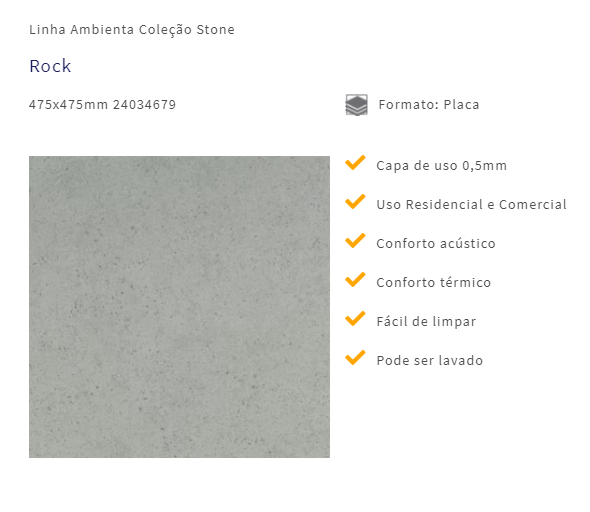
Task: Open the Rock gray stone texture image
Action: 179,307
